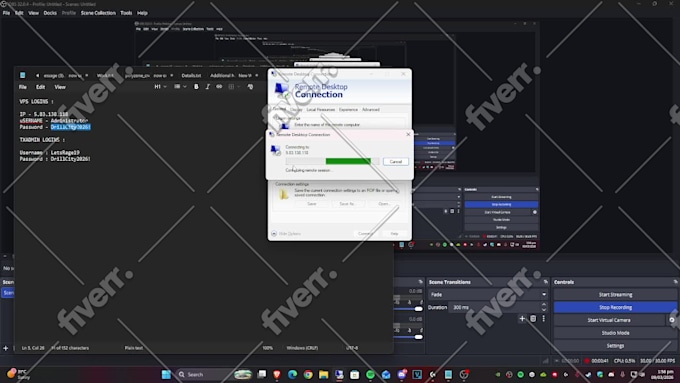680x383 pixels.
Task: Open the Notepad File menu
Action: 23,87
